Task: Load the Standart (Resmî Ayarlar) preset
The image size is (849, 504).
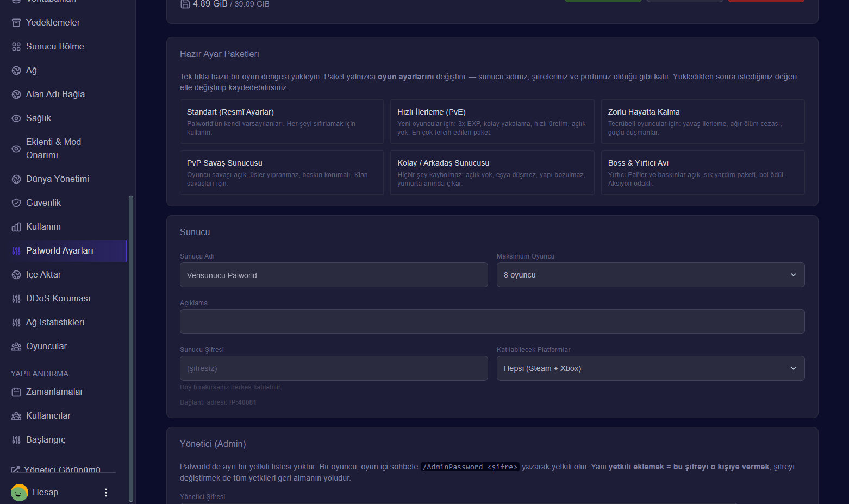Action: (282, 122)
